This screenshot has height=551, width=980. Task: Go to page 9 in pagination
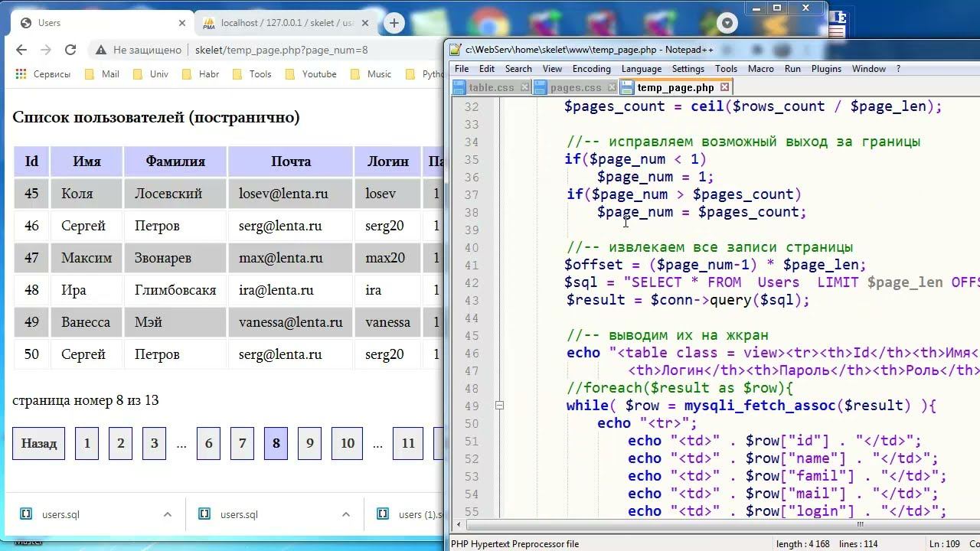[x=309, y=444]
